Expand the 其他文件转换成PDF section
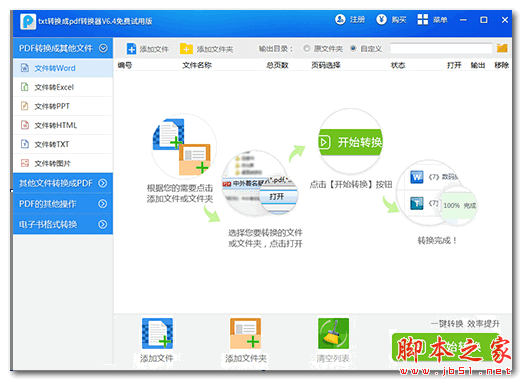The width and height of the screenshot is (523, 382). [103, 183]
